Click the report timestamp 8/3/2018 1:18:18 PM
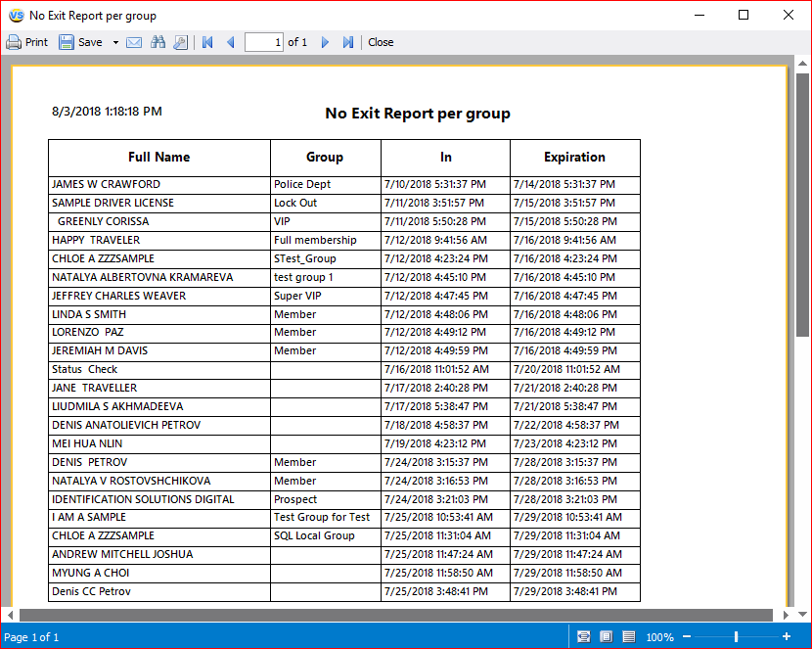Image resolution: width=812 pixels, height=649 pixels. coord(107,112)
